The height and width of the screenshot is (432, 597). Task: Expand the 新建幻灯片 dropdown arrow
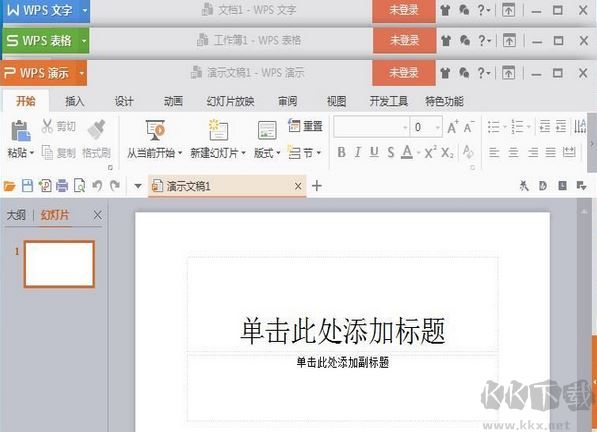[x=243, y=153]
